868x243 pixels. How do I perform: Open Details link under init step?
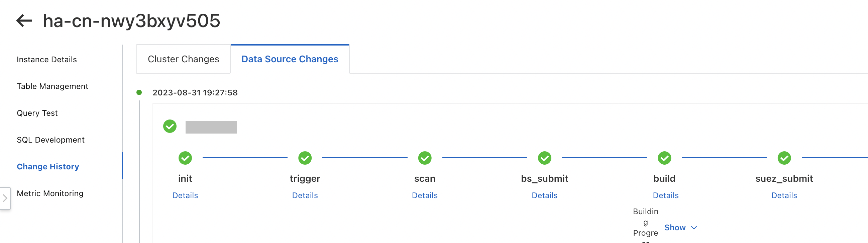coord(185,195)
